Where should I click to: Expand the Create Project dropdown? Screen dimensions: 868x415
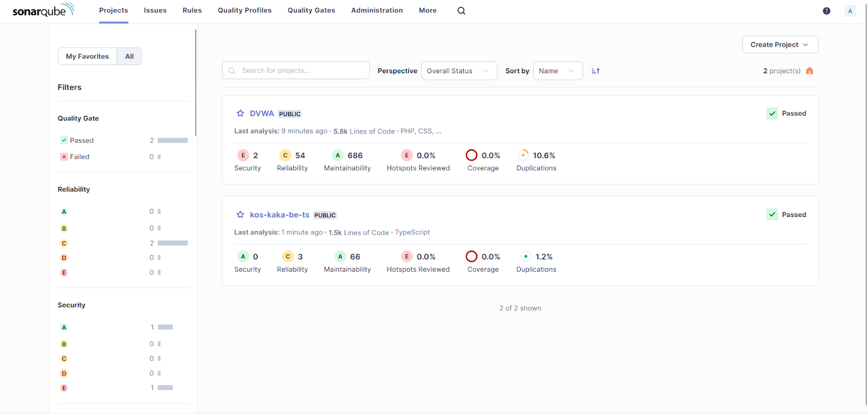pyautogui.click(x=780, y=45)
